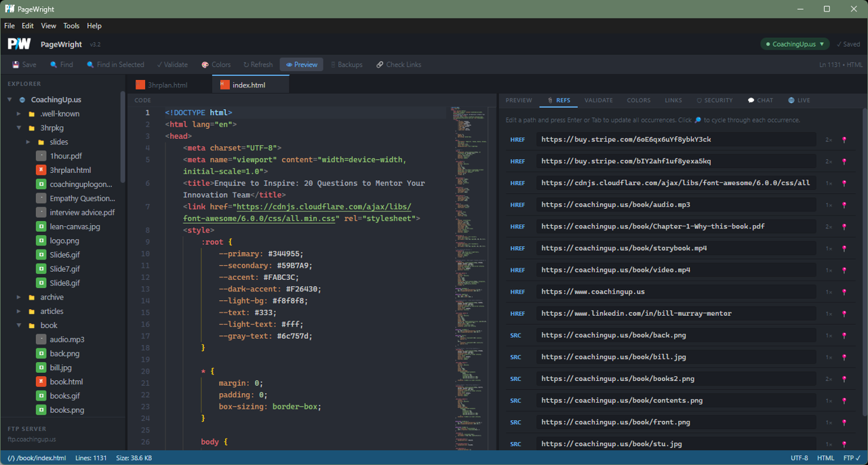Screen dimensions: 868x465
Task: Click Find in Selected in the toolbar
Action: click(115, 64)
